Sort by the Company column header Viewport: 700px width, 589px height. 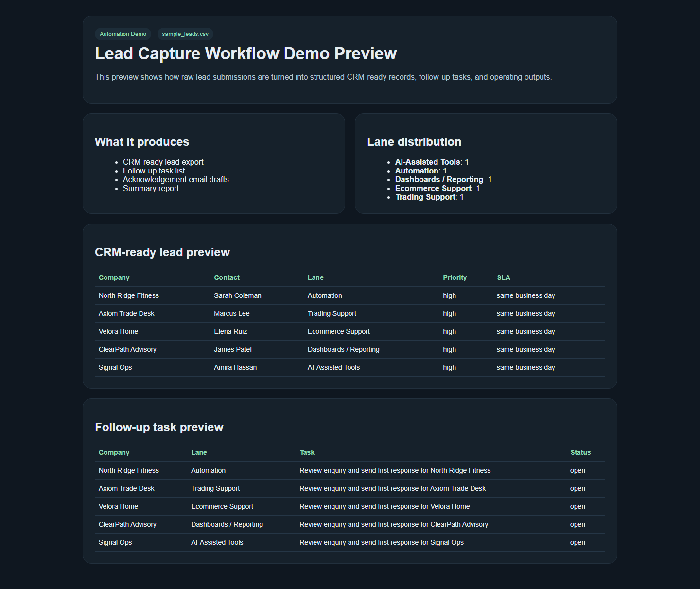point(114,277)
